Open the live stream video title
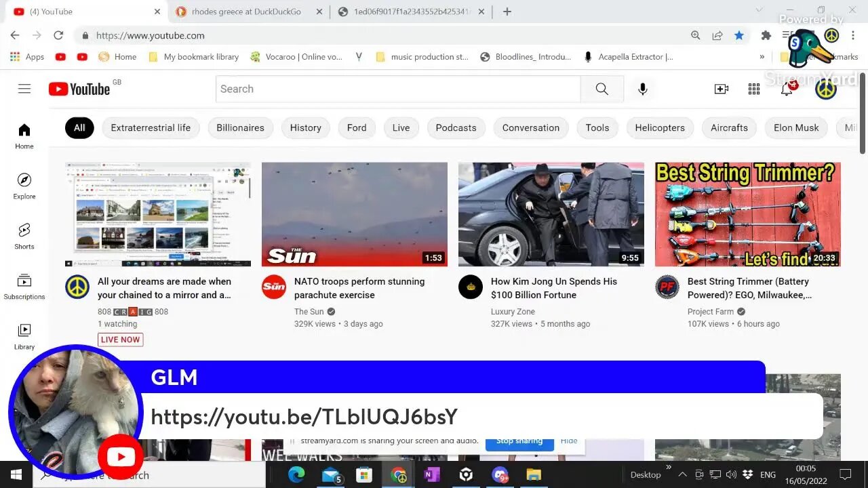Screen dimensions: 868x488 tap(165, 288)
